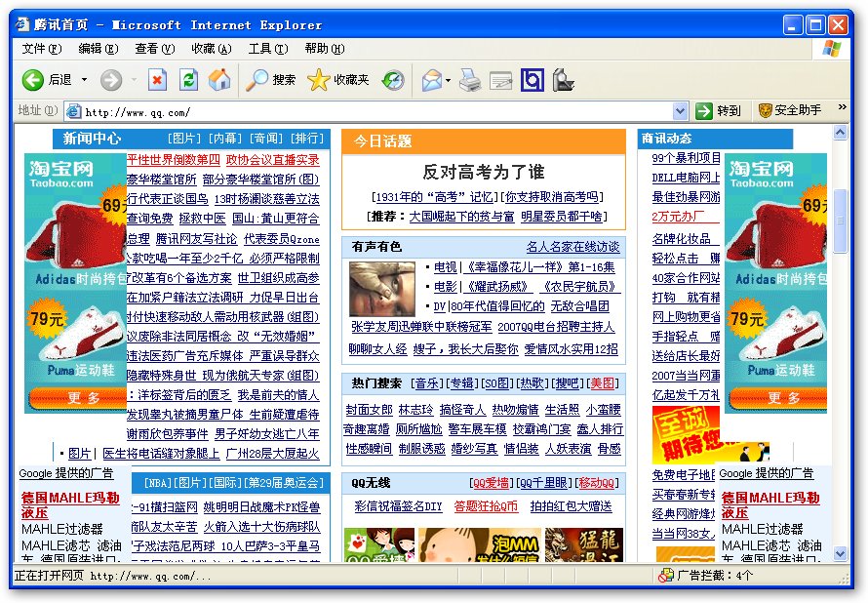Stop loading with the red X icon
The image size is (868, 603).
[x=157, y=80]
